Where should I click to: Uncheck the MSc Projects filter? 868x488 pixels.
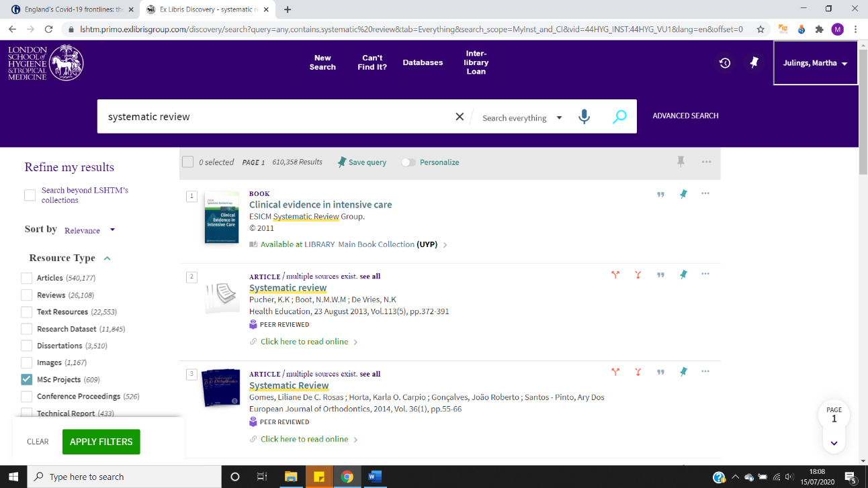click(27, 380)
